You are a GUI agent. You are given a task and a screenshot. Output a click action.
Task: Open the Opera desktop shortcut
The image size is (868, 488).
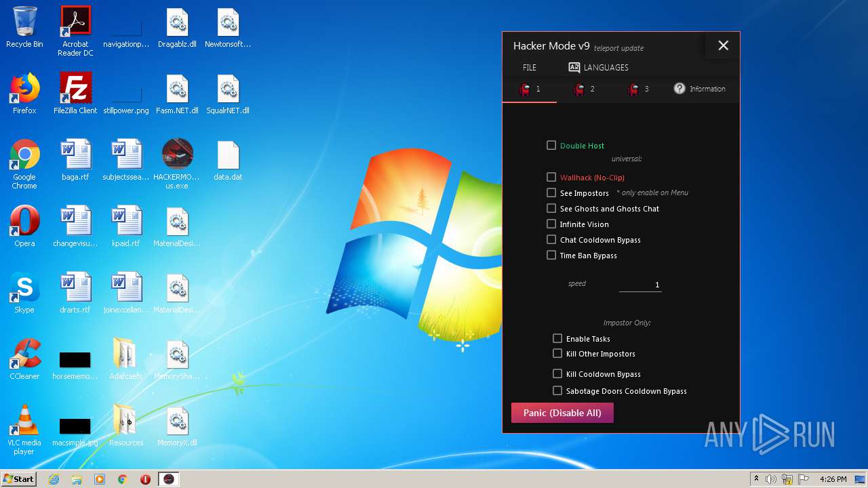pos(24,226)
